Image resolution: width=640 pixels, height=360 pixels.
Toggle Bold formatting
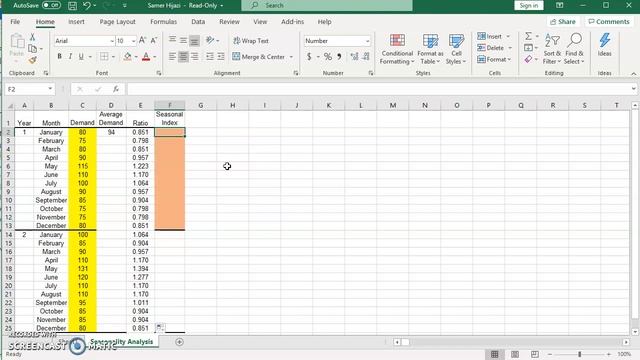pos(60,56)
